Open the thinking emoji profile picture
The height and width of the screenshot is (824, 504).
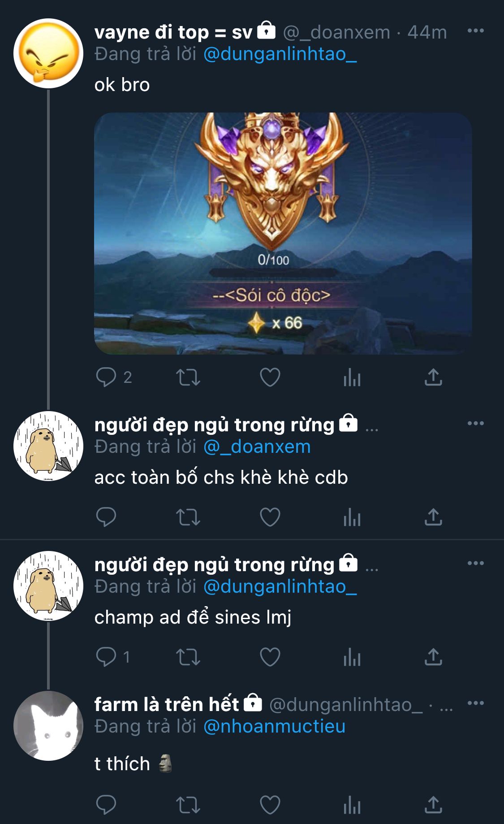coord(48,53)
